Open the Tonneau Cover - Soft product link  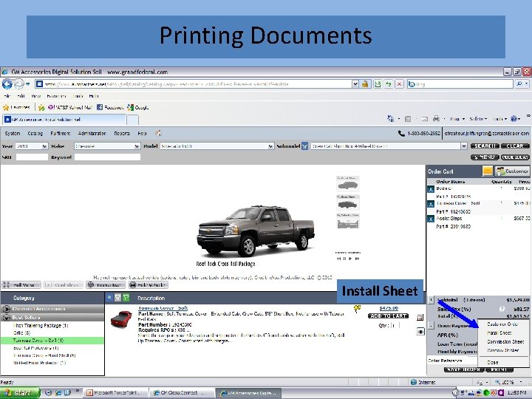163,308
